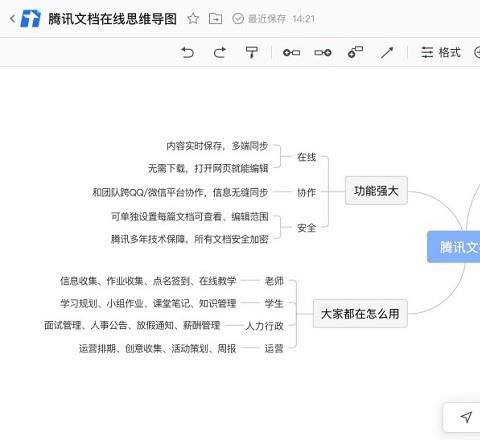The width and height of the screenshot is (480, 440).
Task: Select the 安全 subtopic
Action: 306,228
